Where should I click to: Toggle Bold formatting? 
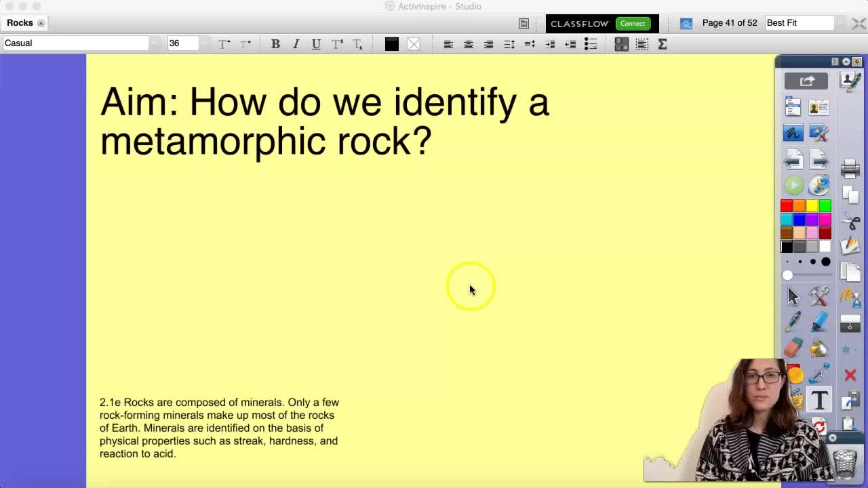[275, 44]
